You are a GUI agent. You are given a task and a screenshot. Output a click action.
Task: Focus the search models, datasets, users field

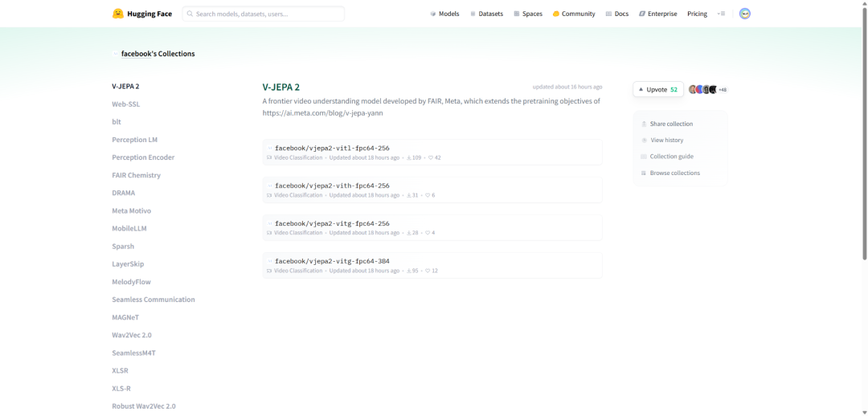[264, 14]
